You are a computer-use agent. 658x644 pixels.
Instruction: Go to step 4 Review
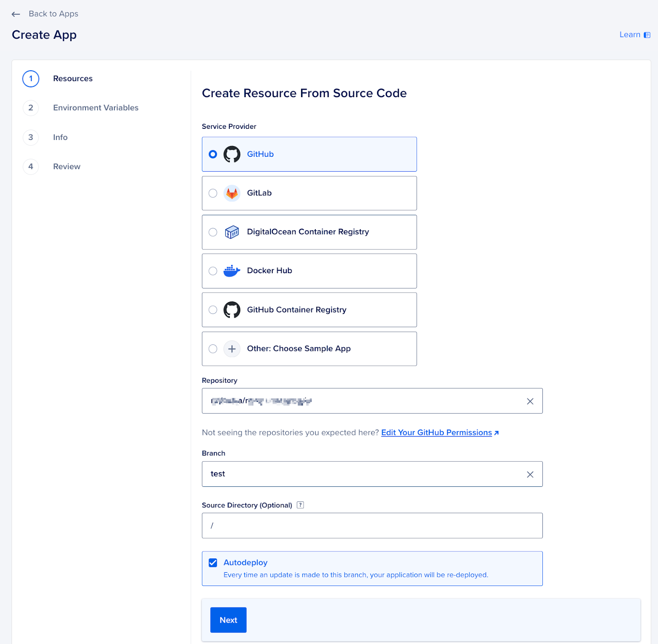coord(67,167)
